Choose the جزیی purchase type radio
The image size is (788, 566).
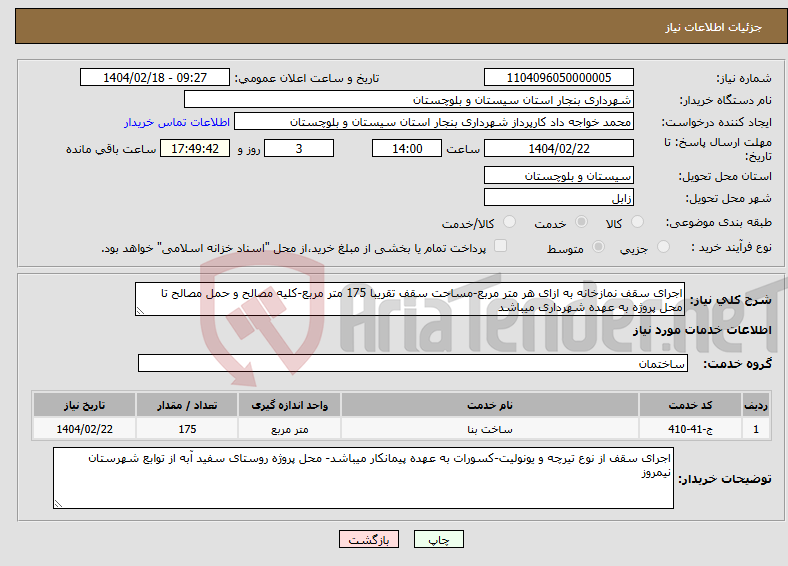coord(663,246)
